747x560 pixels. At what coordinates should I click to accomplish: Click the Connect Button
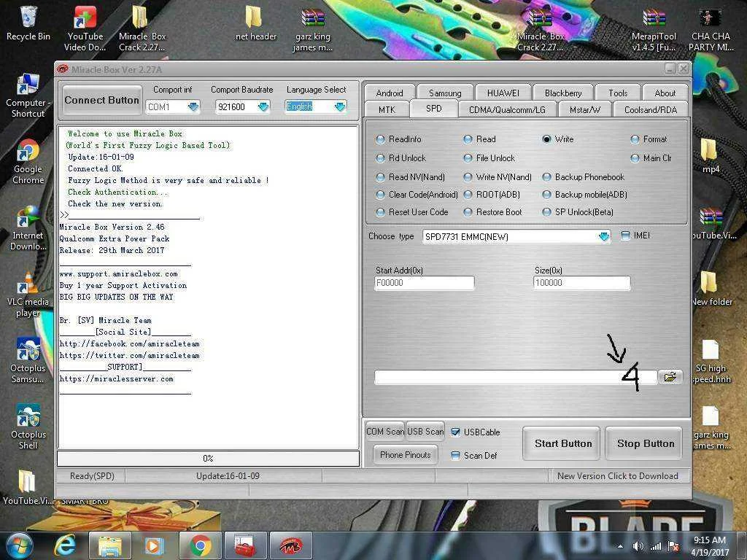coord(102,100)
